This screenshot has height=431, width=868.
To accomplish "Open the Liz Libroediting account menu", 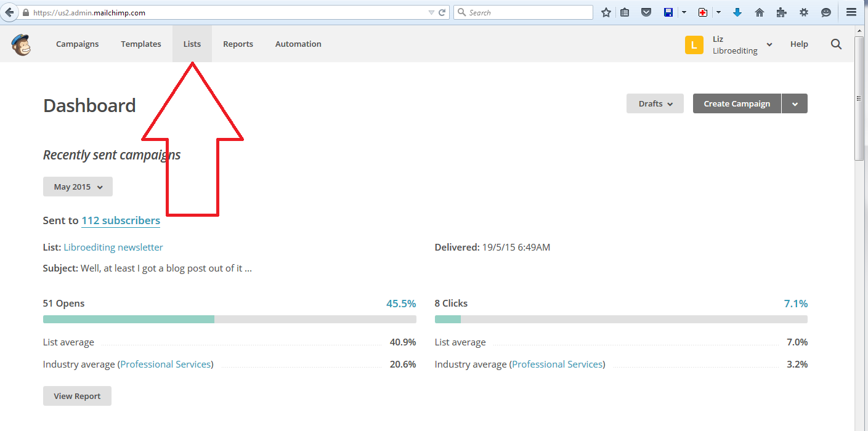I will tap(729, 44).
